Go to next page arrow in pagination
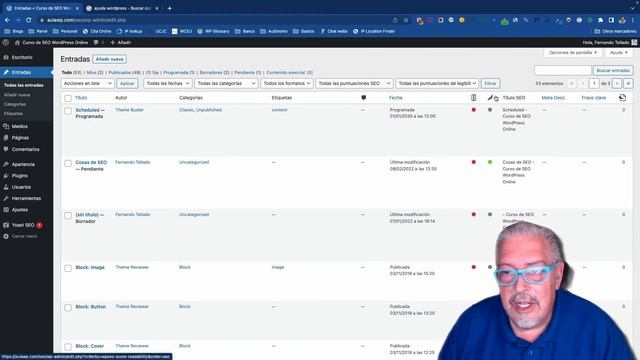640x360 pixels. (x=617, y=83)
